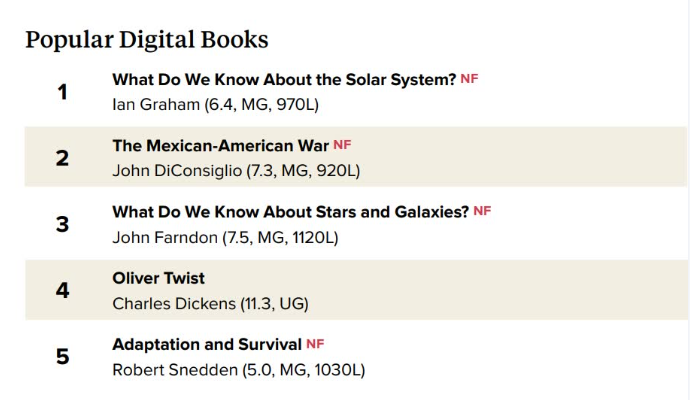The width and height of the screenshot is (690, 400).
Task: Click rank number 5
Action: click(62, 357)
